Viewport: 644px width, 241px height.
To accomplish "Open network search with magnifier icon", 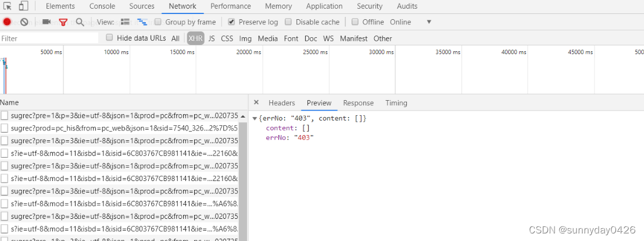I will 80,22.
